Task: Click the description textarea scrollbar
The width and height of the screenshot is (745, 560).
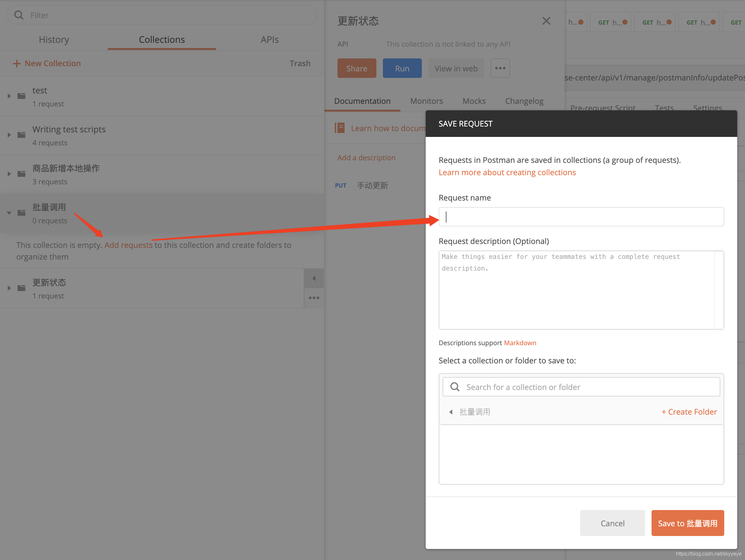Action: pos(719,290)
